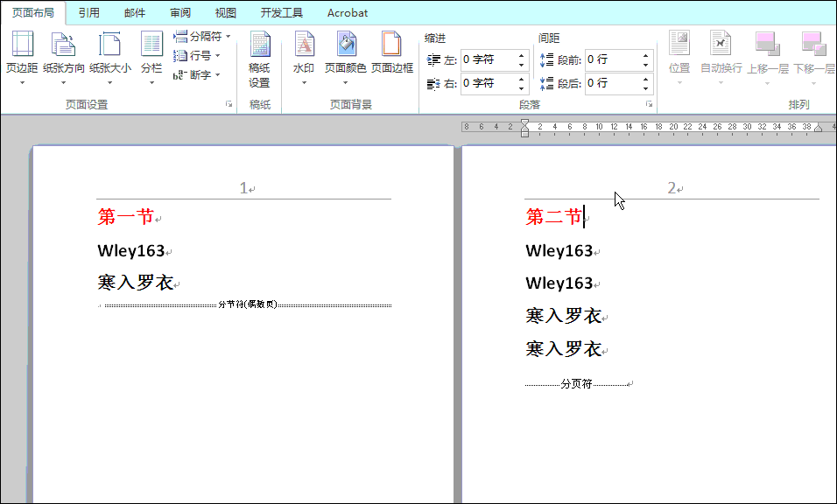
Task: Expand the 页面颜色 dropdown arrow
Action: (345, 82)
